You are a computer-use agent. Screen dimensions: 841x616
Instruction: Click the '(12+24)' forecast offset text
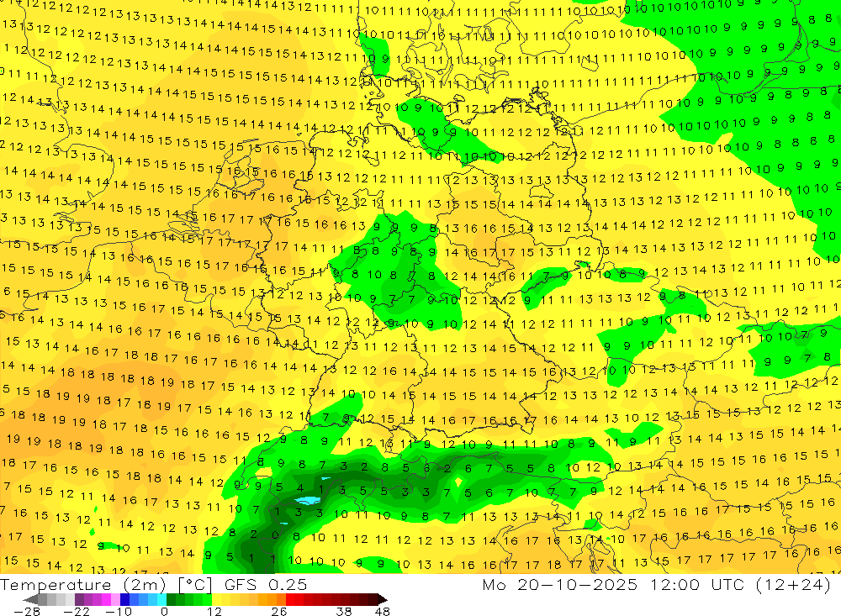[x=793, y=584]
